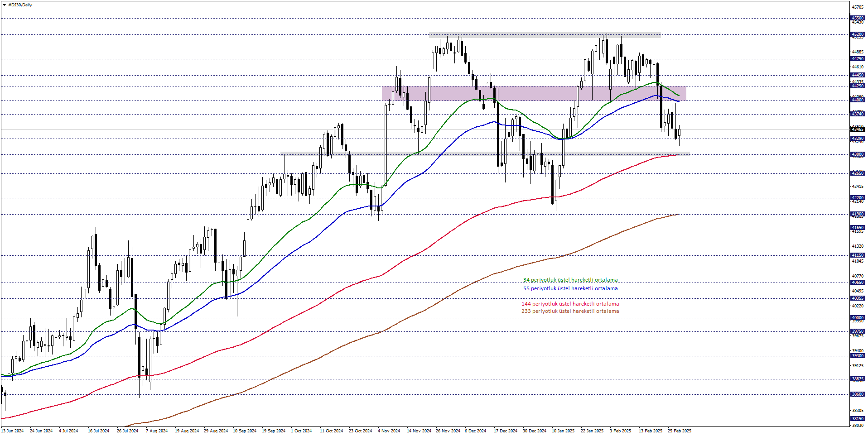The image size is (868, 436).
Task: Click the 44750 price level label
Action: coord(858,59)
